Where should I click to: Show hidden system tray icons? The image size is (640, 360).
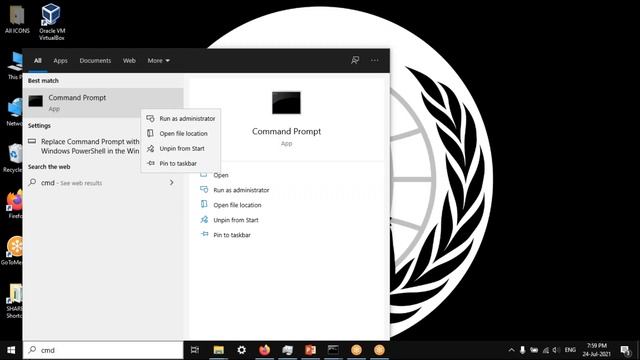pyautogui.click(x=511, y=350)
